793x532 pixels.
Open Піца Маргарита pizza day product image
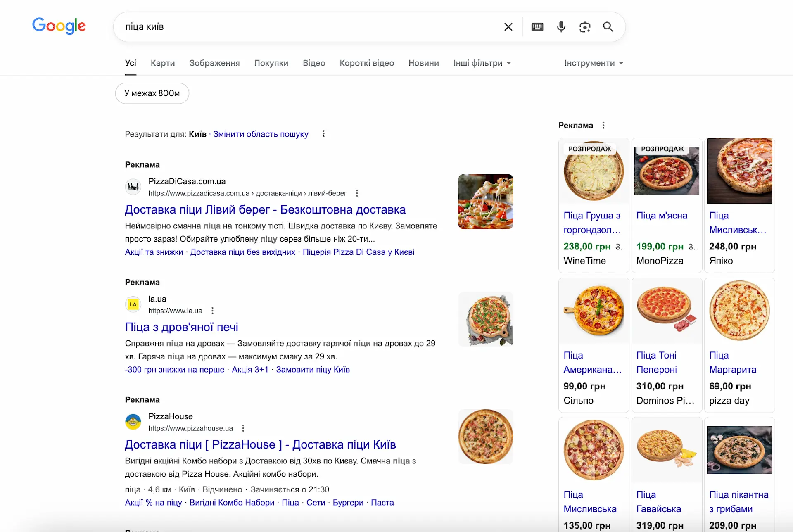tap(740, 311)
